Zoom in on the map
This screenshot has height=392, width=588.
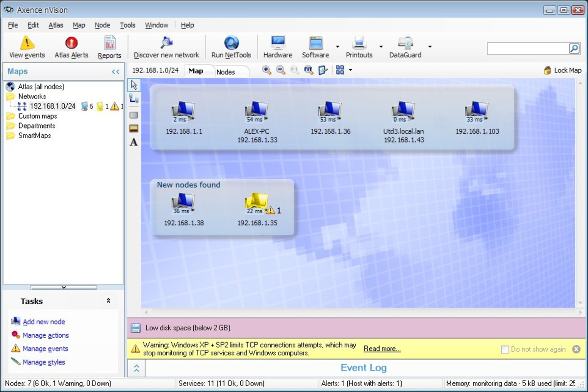click(x=267, y=70)
